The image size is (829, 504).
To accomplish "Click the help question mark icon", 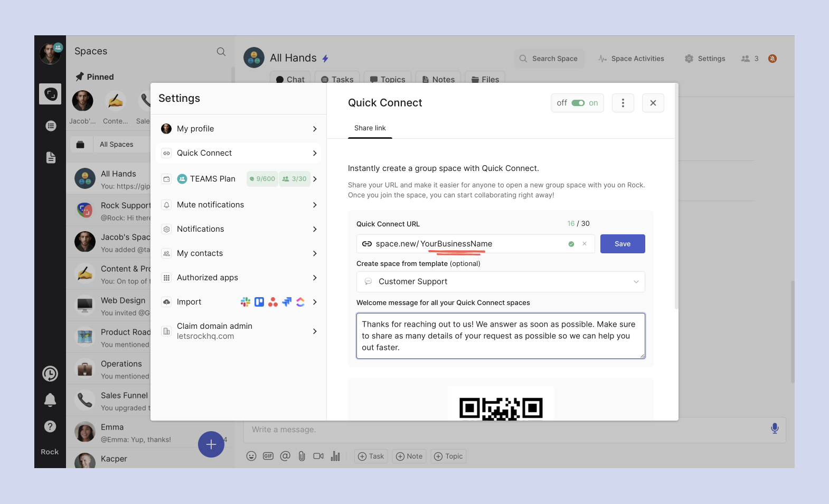I will point(50,426).
